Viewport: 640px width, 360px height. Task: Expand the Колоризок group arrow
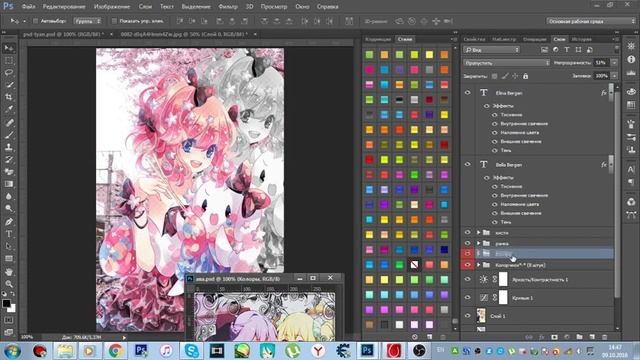(479, 265)
